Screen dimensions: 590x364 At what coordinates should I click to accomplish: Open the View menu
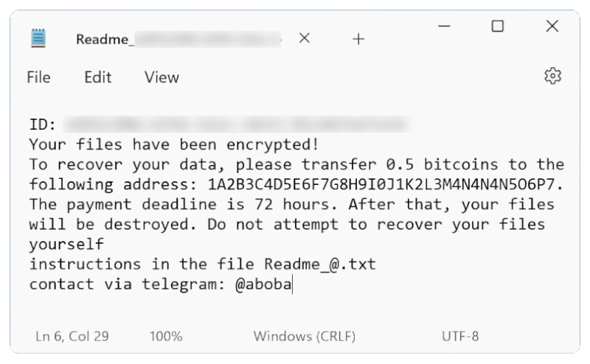162,77
